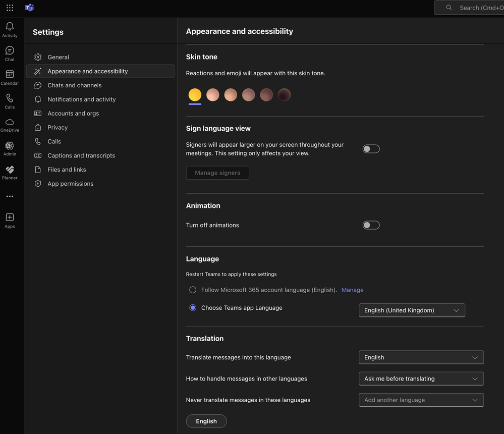Select Follow Microsoft 365 account language radio
This screenshot has height=434, width=504.
[193, 290]
